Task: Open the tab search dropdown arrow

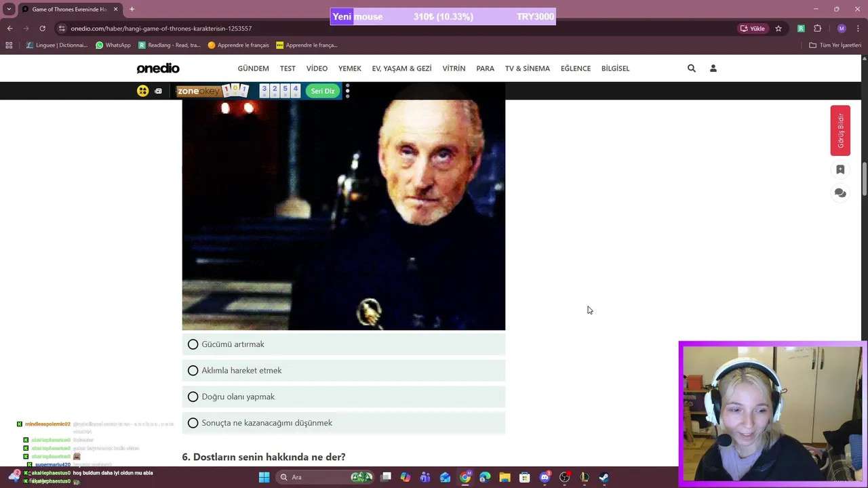Action: tap(9, 9)
